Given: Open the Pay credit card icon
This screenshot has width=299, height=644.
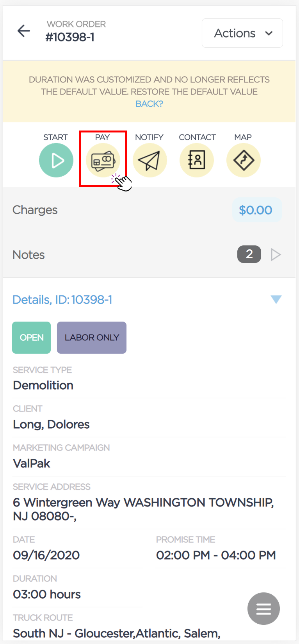Looking at the screenshot, I should click(103, 160).
